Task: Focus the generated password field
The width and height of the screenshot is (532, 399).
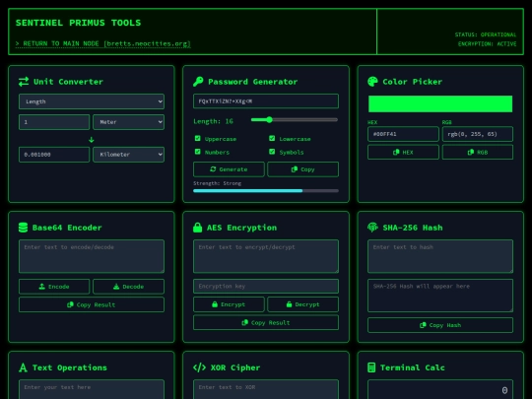Action: coord(266,101)
